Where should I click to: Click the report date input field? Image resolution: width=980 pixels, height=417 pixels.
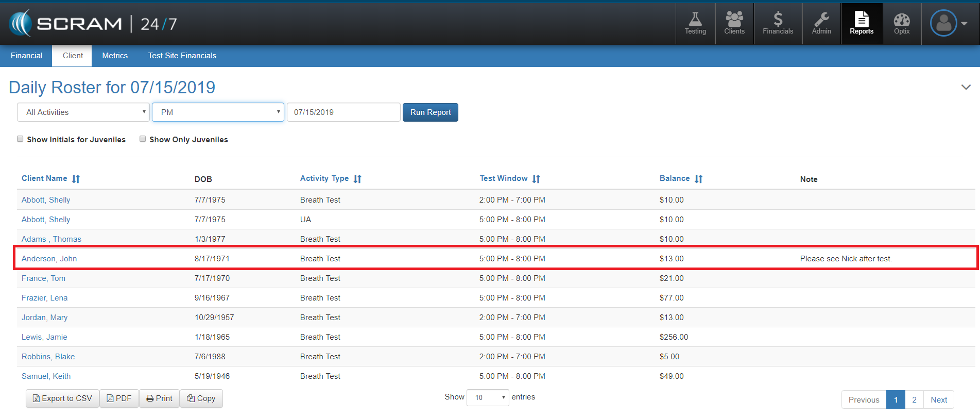(343, 112)
